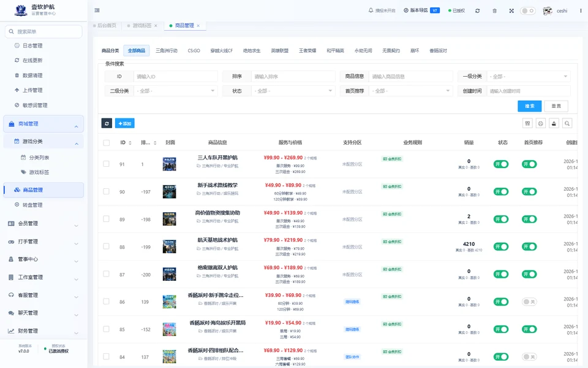Click the print icon above the table
The image size is (588, 368).
(x=540, y=123)
